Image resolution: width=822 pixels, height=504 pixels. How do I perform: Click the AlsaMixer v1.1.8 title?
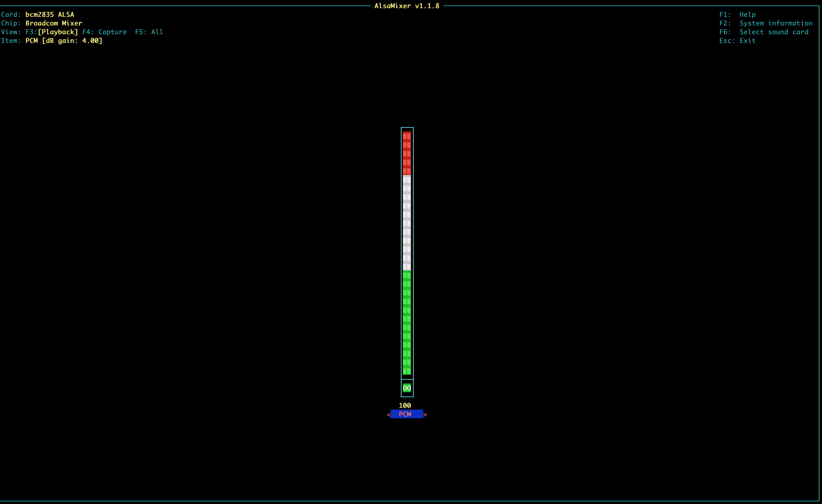click(407, 6)
